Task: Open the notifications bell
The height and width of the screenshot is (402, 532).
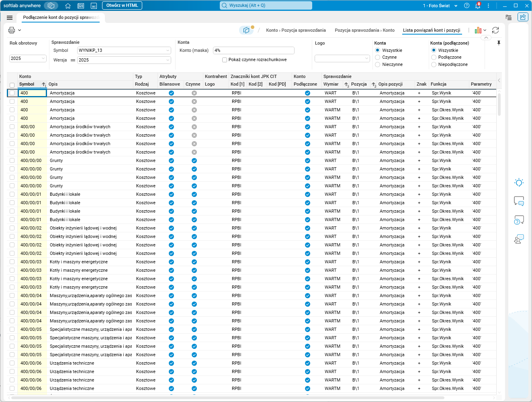Action: click(478, 6)
